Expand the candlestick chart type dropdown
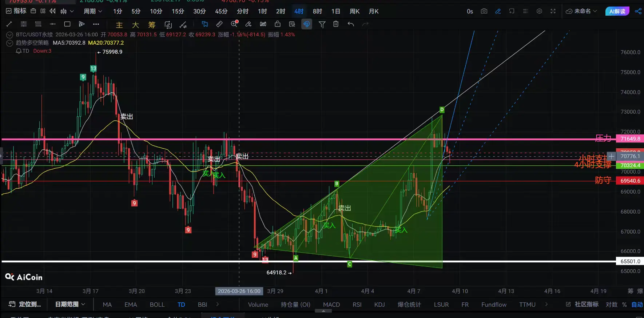The height and width of the screenshot is (318, 644). pos(67,11)
